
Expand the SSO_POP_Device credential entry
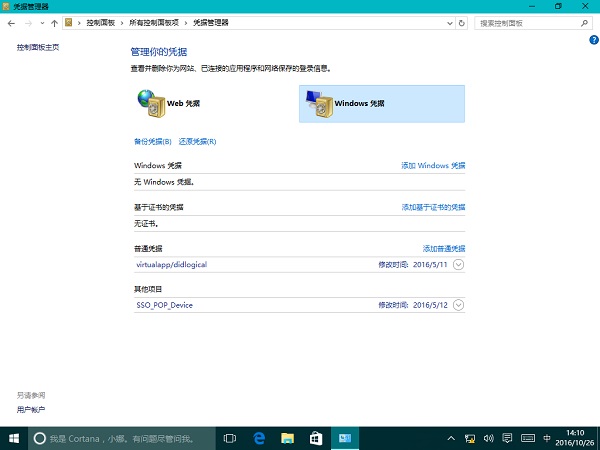pyautogui.click(x=459, y=305)
